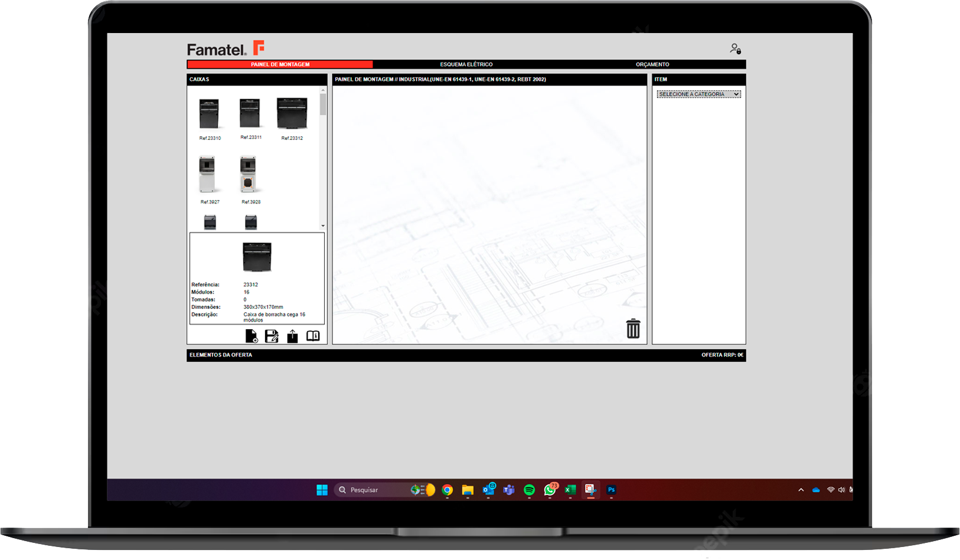Expand hidden system tray icons chevron

click(801, 490)
